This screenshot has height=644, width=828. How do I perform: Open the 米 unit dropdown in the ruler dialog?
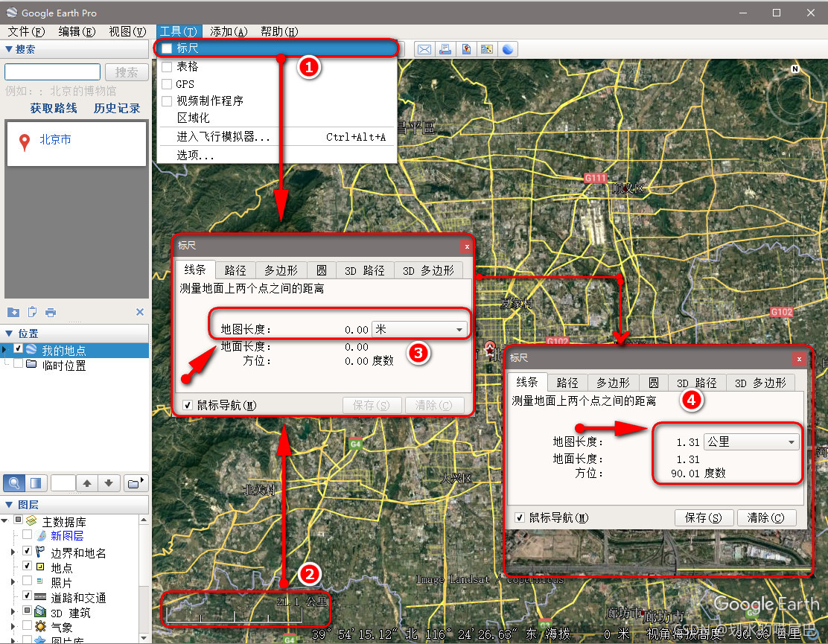(x=419, y=329)
